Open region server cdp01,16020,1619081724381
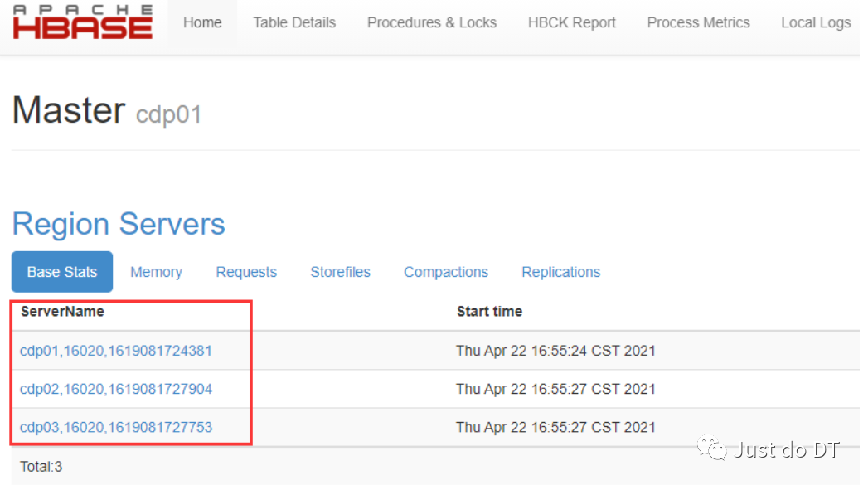The width and height of the screenshot is (868, 485). [x=116, y=351]
